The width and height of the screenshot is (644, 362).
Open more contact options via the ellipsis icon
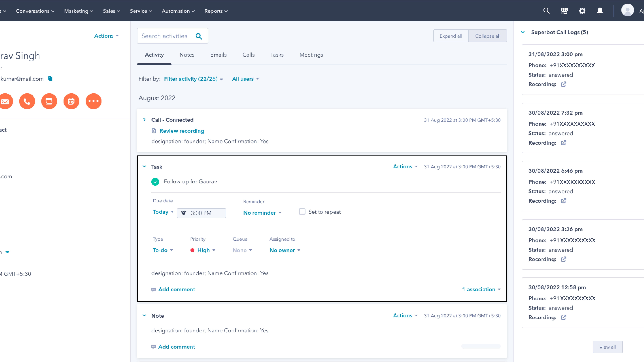tap(93, 101)
